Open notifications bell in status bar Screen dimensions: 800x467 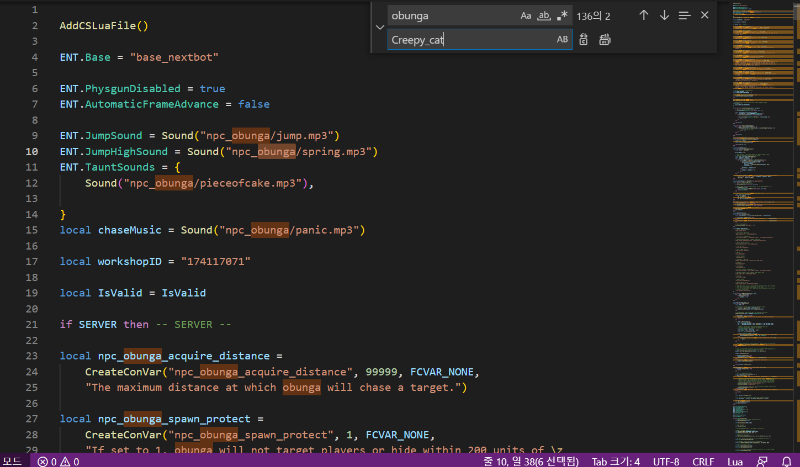click(787, 461)
